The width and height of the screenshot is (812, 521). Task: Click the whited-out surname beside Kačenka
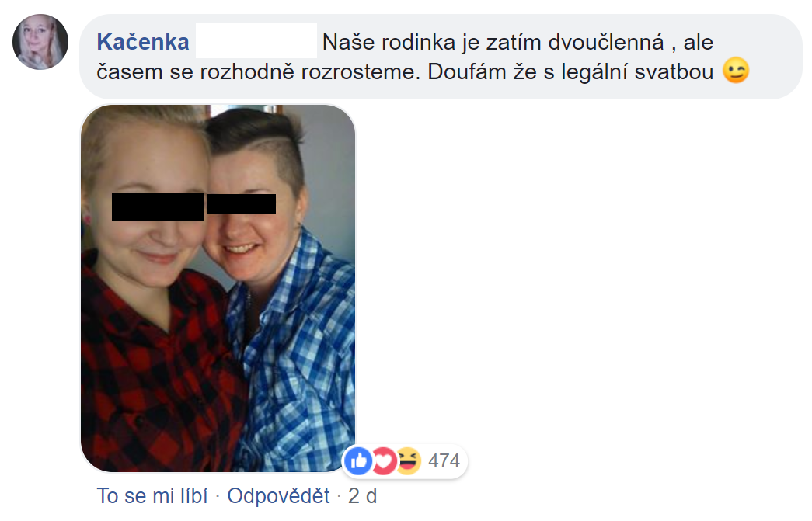click(x=256, y=41)
